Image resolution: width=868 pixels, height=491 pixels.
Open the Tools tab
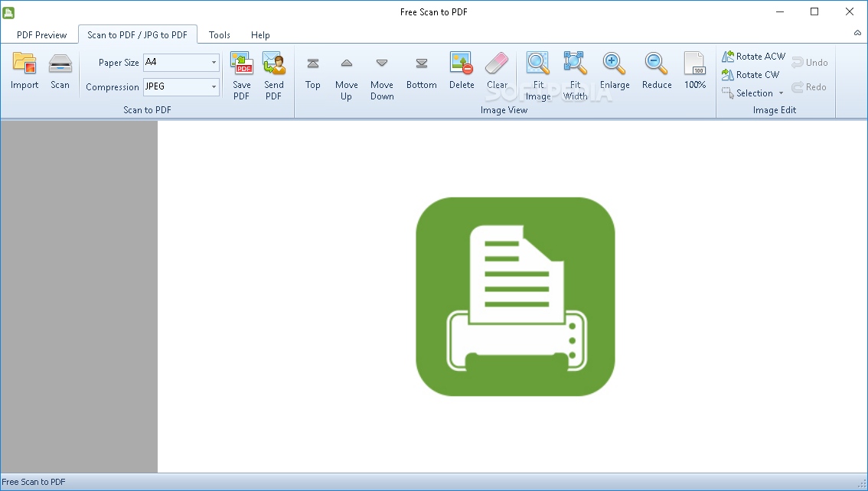point(219,35)
